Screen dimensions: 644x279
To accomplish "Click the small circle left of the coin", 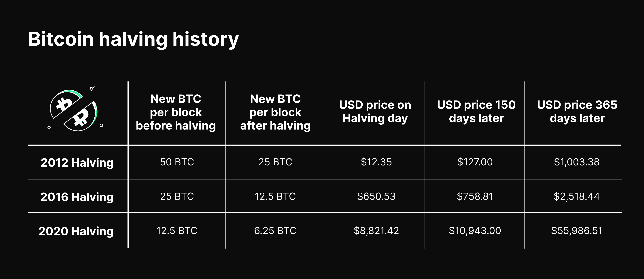I will point(49,128).
